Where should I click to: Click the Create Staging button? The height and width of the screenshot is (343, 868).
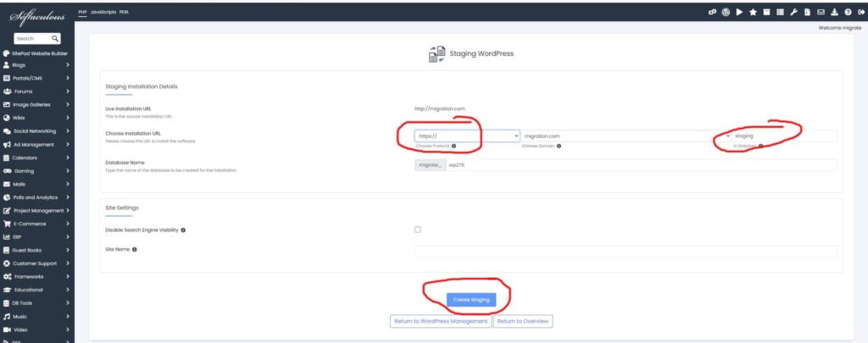tap(471, 299)
